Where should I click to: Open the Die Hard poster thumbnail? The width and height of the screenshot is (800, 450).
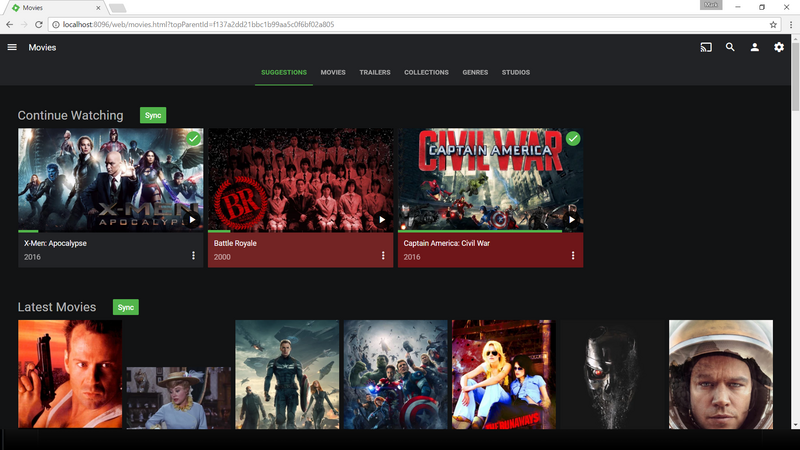pos(70,374)
